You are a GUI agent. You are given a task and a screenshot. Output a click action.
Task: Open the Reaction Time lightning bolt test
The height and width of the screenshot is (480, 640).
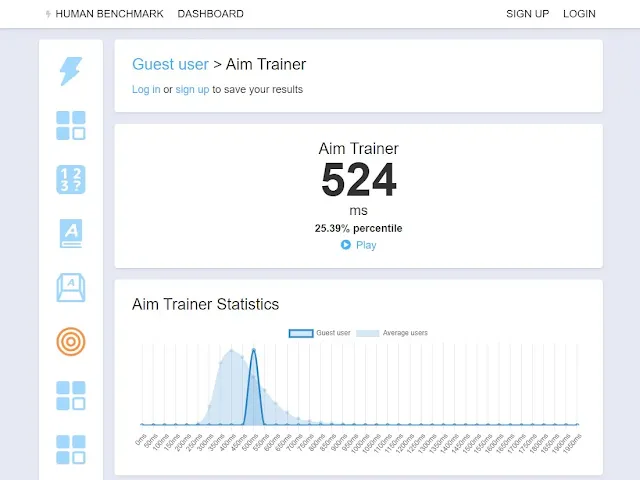pos(71,71)
